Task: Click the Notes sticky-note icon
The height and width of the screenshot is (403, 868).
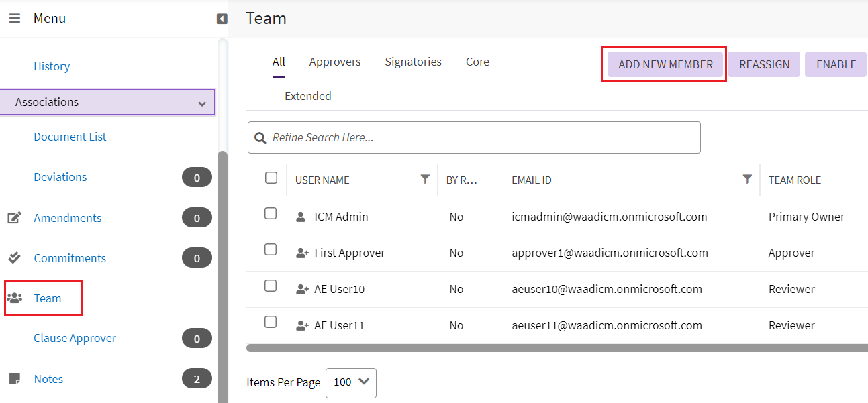Action: (14, 379)
